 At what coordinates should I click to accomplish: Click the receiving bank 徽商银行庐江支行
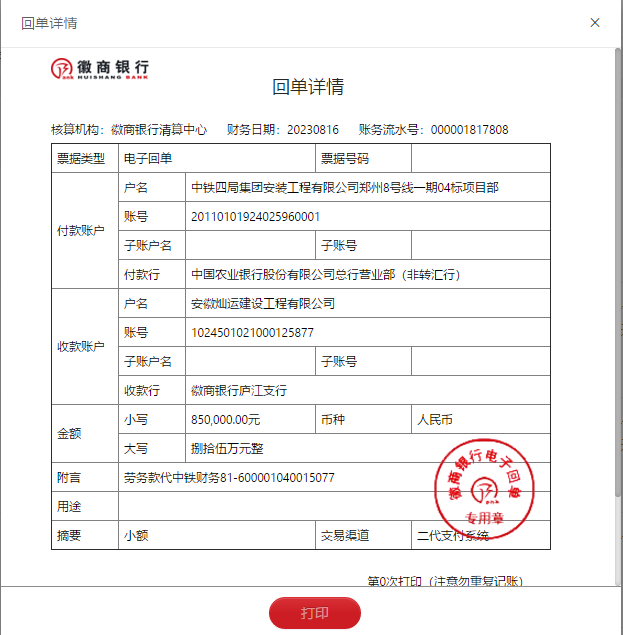pyautogui.click(x=238, y=390)
